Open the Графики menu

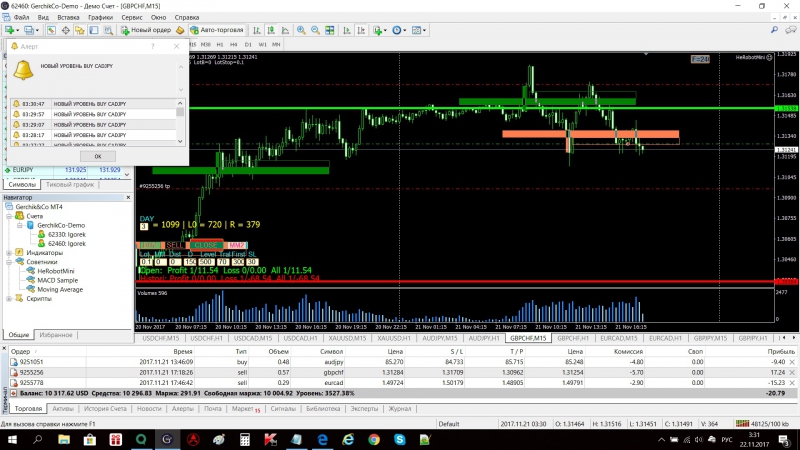pos(100,18)
